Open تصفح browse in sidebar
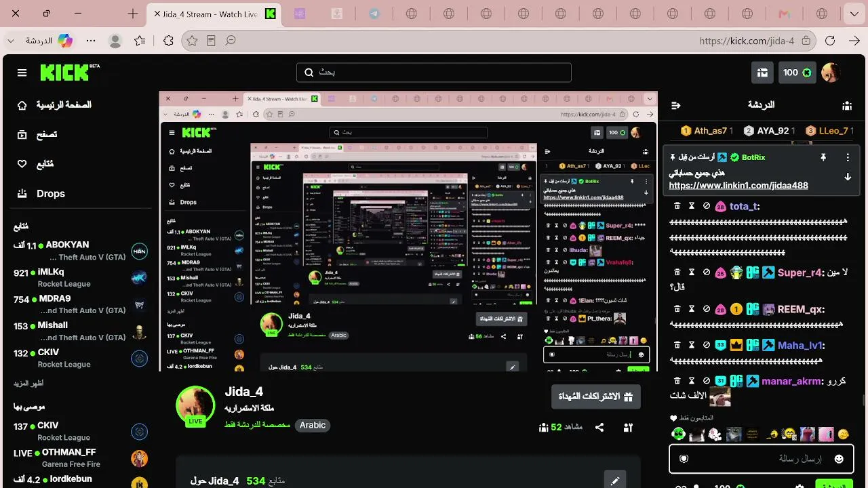868x488 pixels. [x=37, y=134]
